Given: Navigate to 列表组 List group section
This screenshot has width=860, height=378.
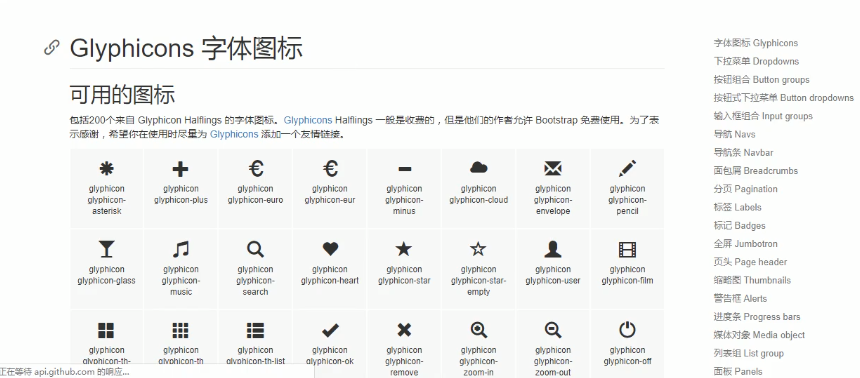Looking at the screenshot, I should tap(749, 353).
